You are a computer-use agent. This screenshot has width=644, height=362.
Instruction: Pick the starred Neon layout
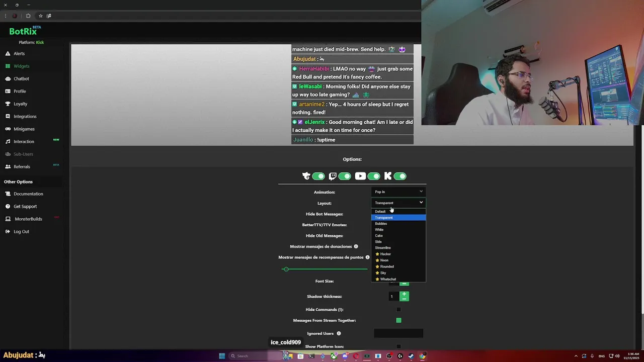click(x=398, y=260)
